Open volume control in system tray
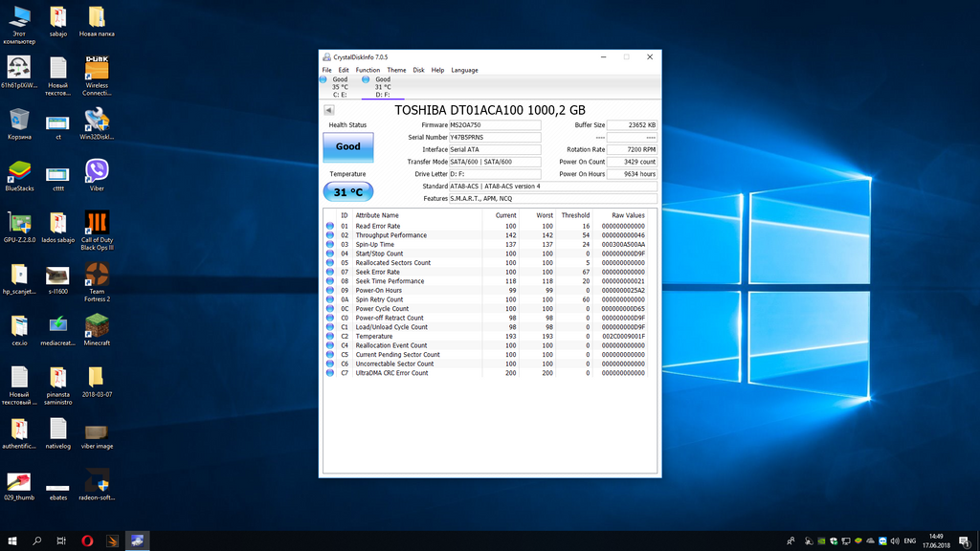Image resolution: width=980 pixels, height=551 pixels. 895,541
